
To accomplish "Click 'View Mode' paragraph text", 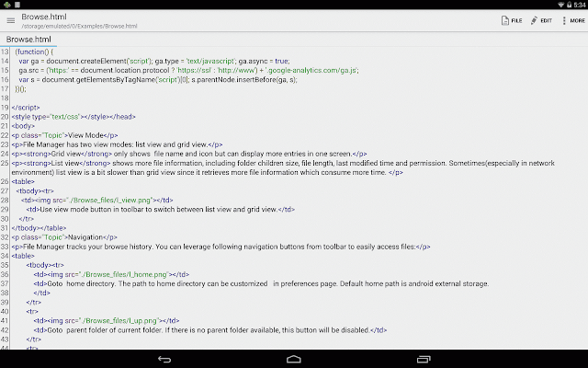I will [x=85, y=135].
